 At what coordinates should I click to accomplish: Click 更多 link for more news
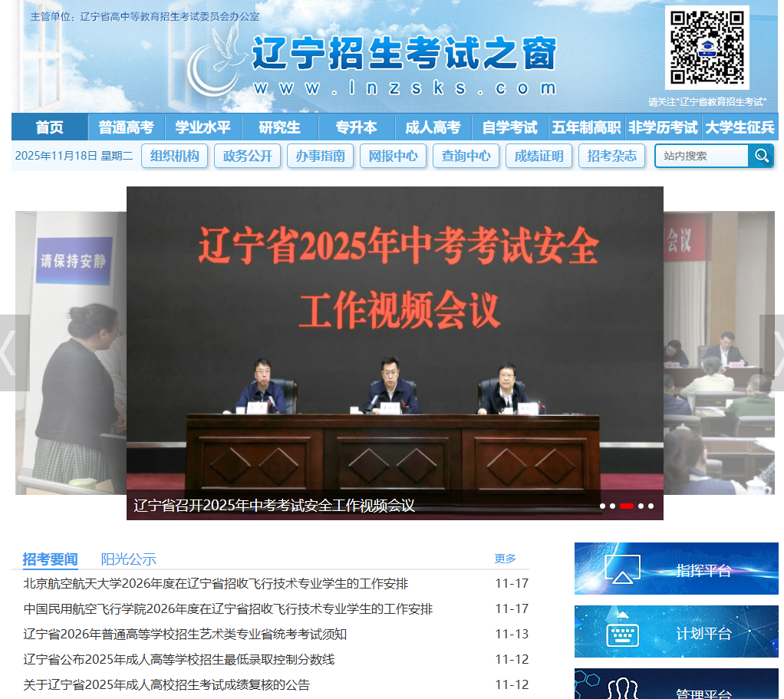point(505,559)
